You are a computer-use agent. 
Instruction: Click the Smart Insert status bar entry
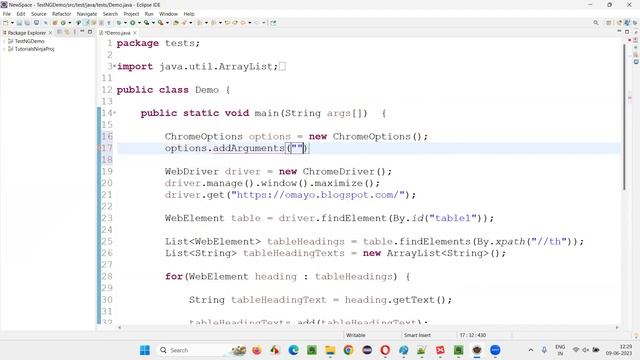tap(417, 335)
